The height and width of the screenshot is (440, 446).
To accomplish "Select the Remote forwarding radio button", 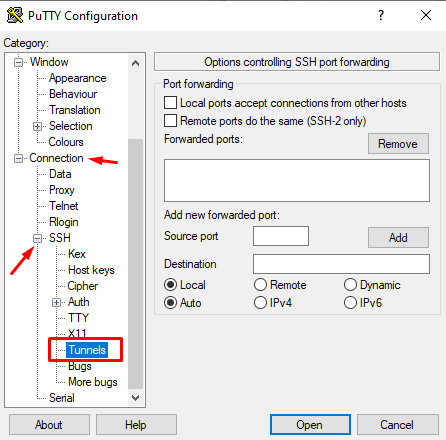I will coord(260,285).
